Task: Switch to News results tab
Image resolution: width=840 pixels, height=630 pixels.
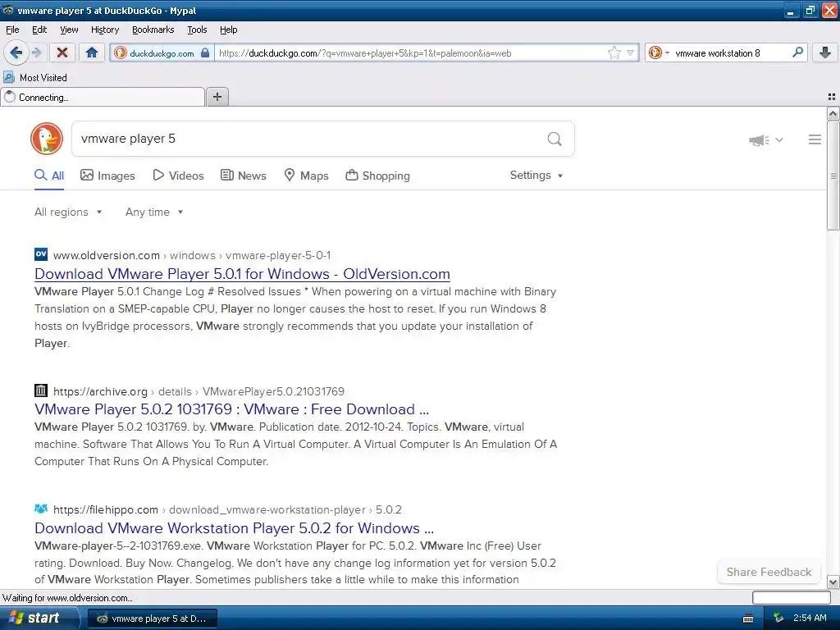Action: [243, 176]
